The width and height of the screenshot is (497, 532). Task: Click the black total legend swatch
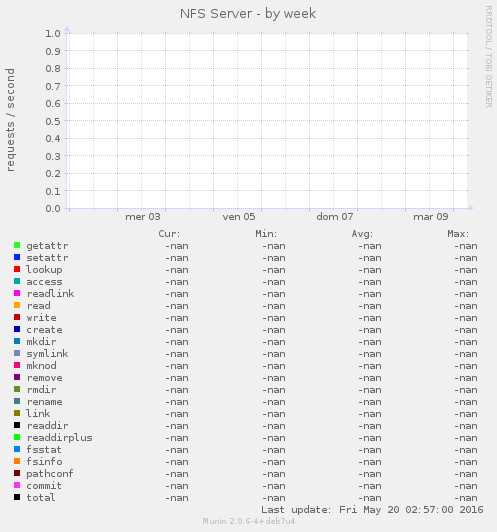pos(17,497)
